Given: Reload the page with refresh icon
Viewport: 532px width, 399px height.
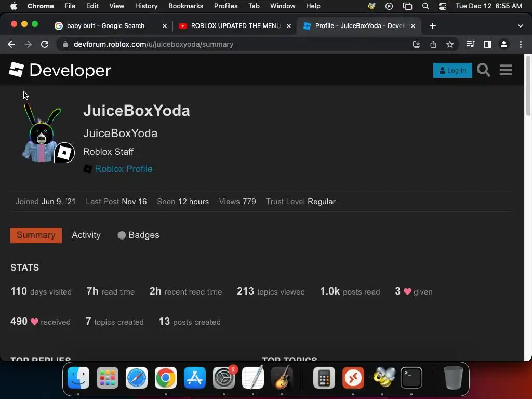Looking at the screenshot, I should coord(45,44).
